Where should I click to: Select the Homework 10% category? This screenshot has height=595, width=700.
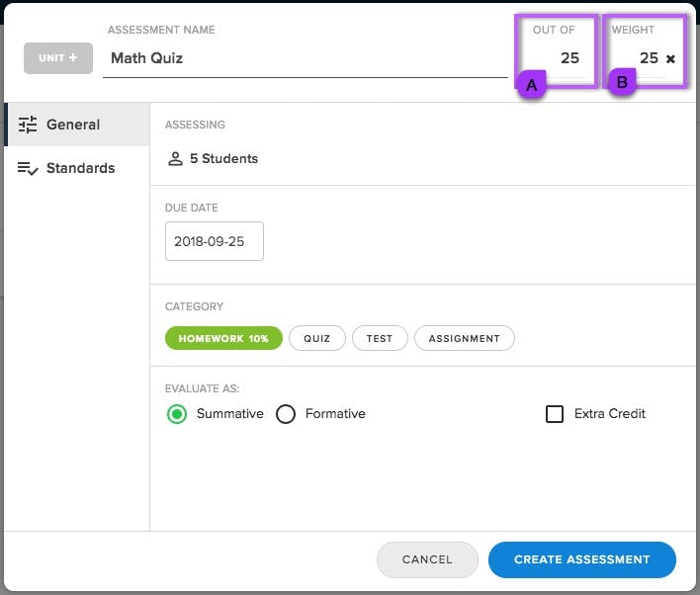tap(223, 338)
